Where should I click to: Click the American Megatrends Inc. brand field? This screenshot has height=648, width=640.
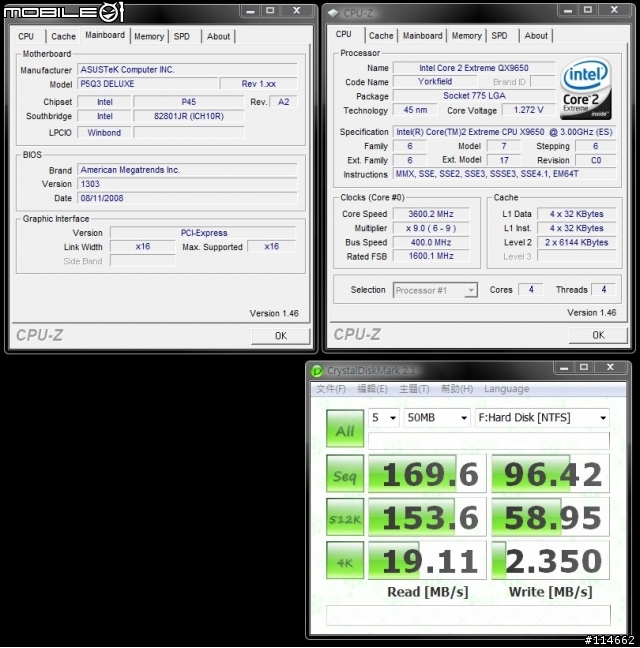click(187, 170)
